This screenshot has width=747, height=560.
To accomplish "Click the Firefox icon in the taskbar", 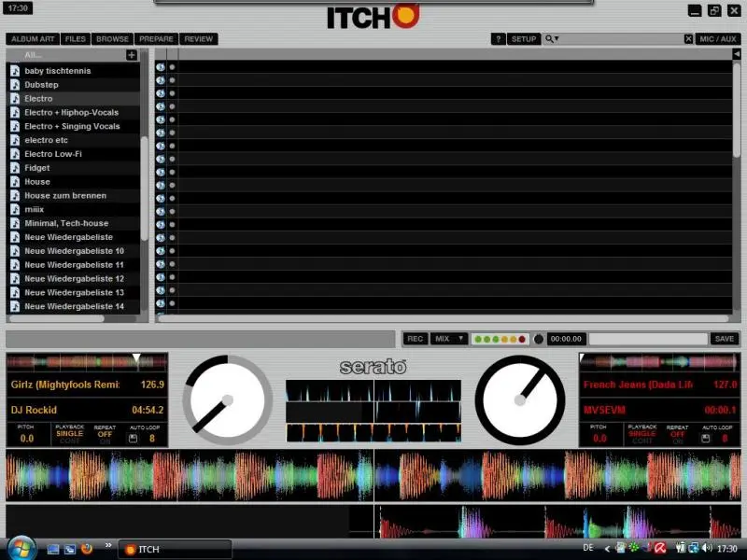I will (88, 549).
